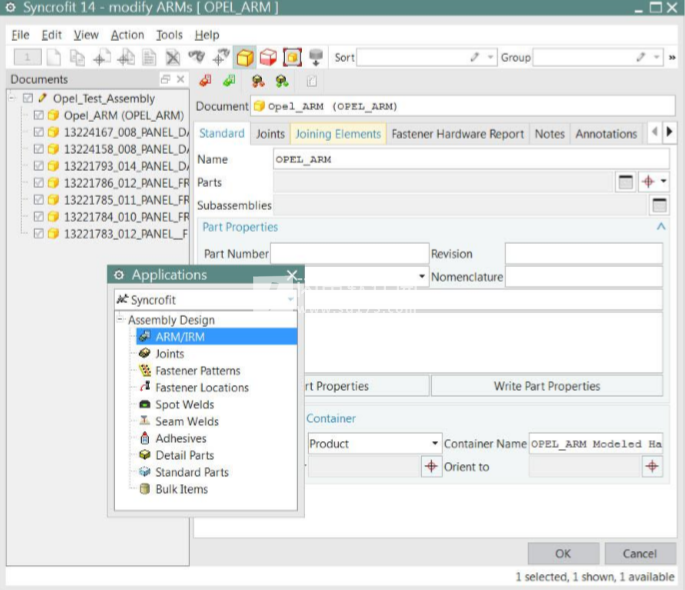The image size is (685, 590).
Task: Click the copy documents toolbar icon
Action: 77,57
